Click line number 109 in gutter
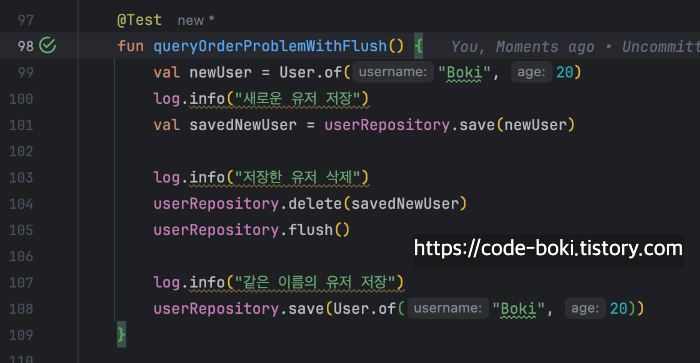 (x=21, y=335)
